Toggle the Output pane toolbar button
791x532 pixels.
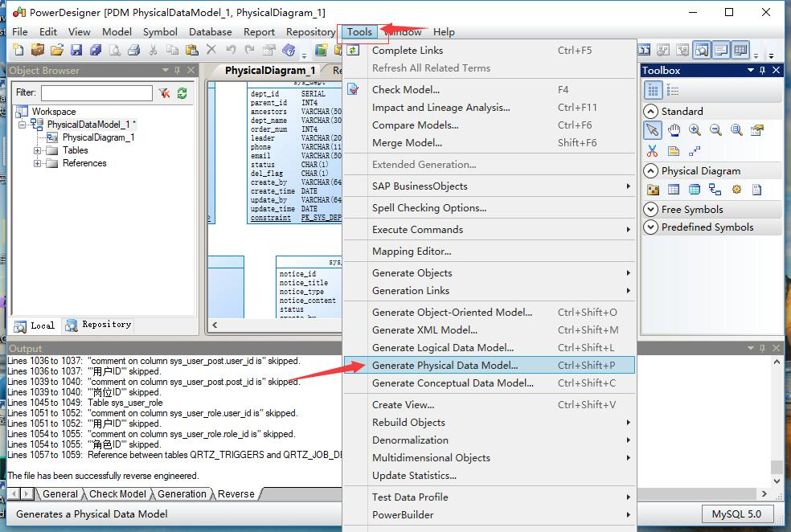(x=721, y=49)
